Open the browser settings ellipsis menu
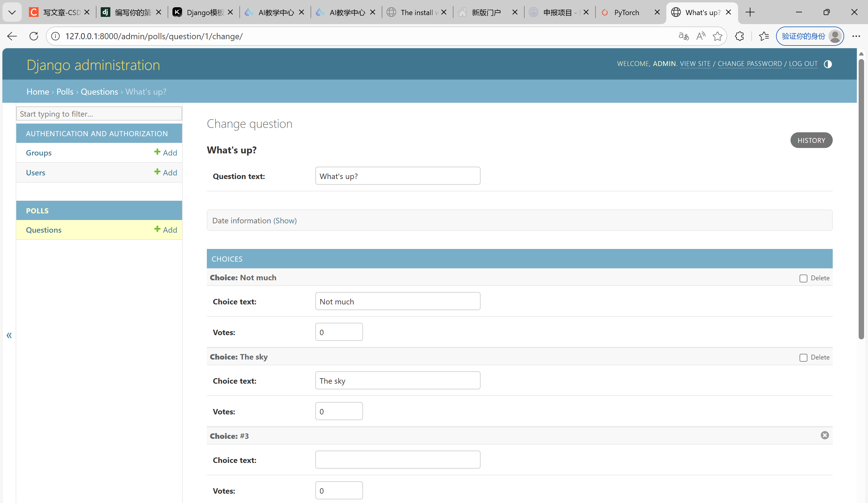Viewport: 868px width, 503px height. click(856, 36)
